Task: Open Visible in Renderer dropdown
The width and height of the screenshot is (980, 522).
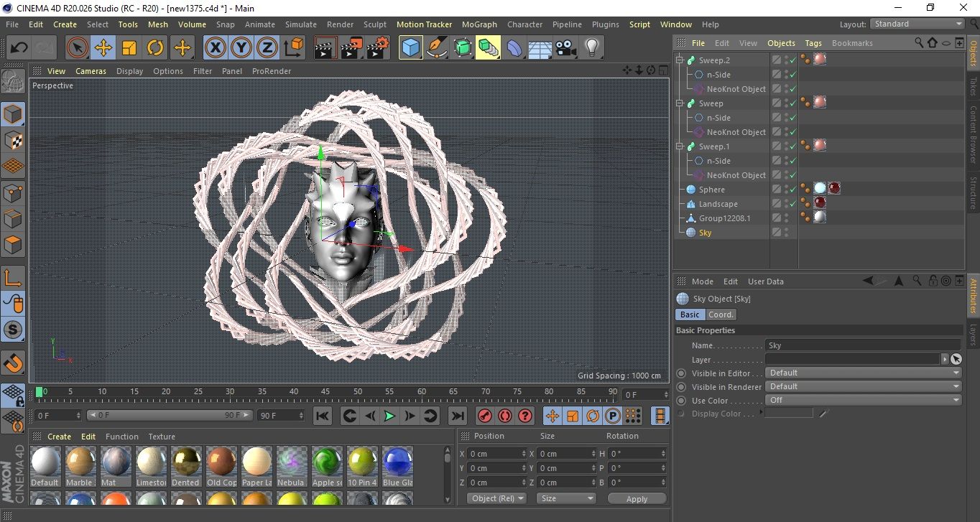Action: pos(864,386)
